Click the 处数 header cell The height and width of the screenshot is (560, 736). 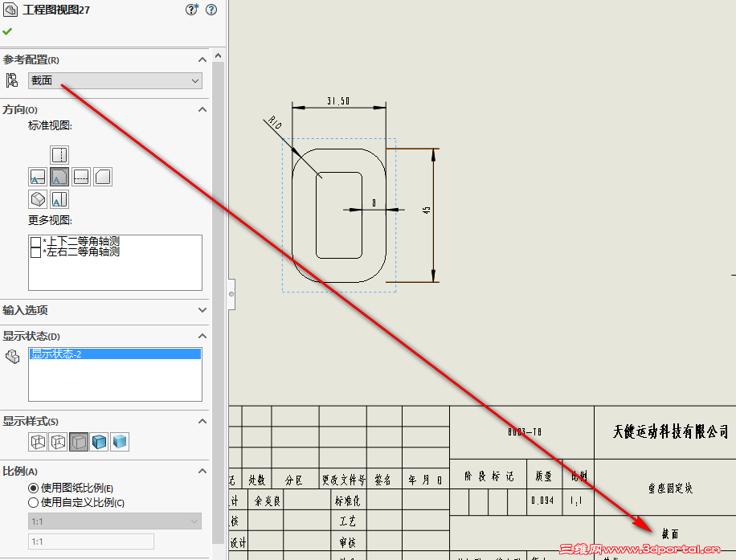coord(257,480)
